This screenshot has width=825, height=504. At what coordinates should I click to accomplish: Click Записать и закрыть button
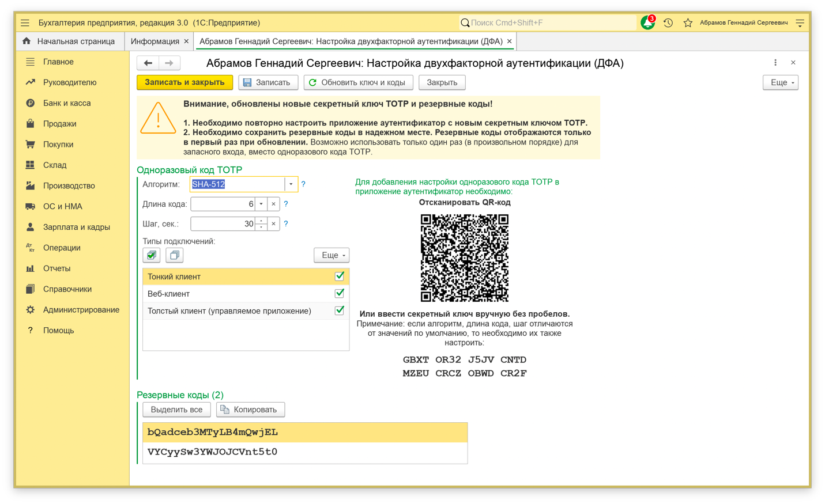point(184,82)
